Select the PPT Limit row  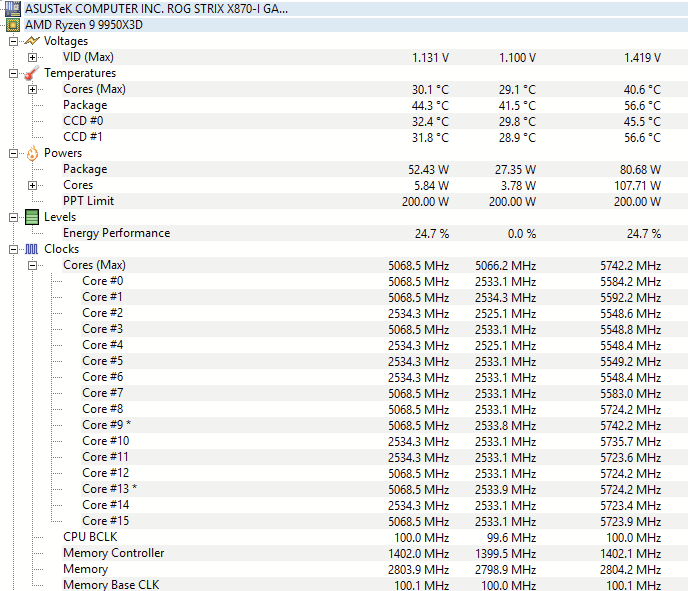88,201
